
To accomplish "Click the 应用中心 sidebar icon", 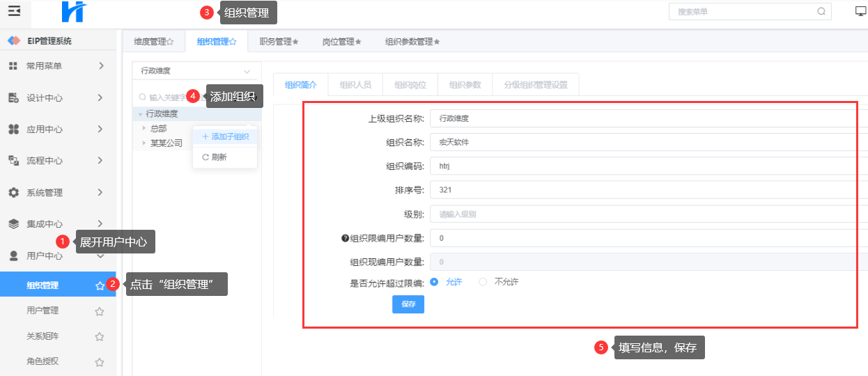I will [13, 130].
